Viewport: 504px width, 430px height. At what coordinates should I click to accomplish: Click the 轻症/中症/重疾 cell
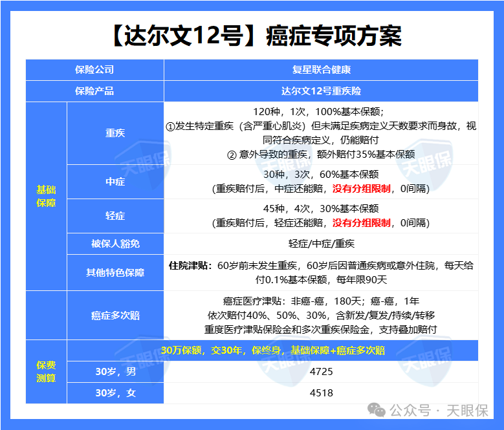click(x=321, y=244)
